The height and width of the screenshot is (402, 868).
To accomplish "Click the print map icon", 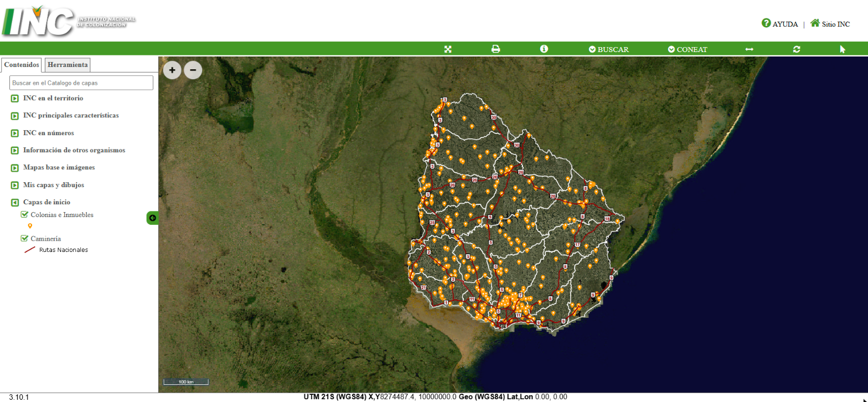I will coord(496,49).
